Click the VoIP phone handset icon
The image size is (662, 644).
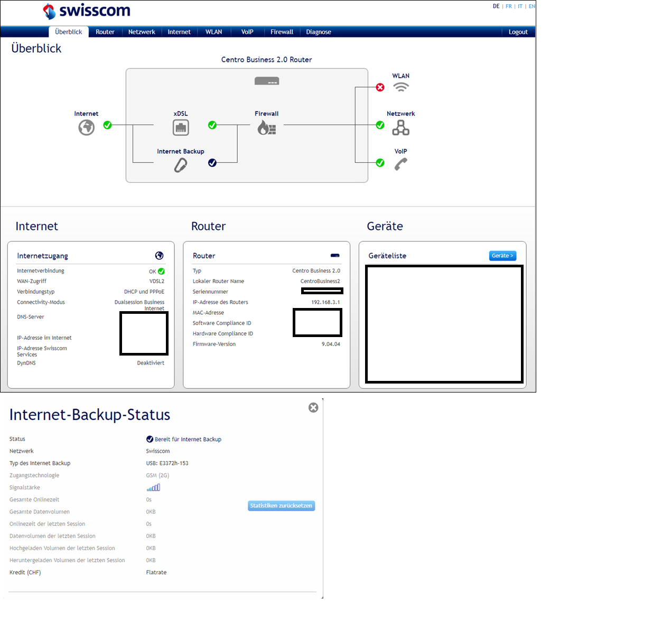[x=400, y=164]
